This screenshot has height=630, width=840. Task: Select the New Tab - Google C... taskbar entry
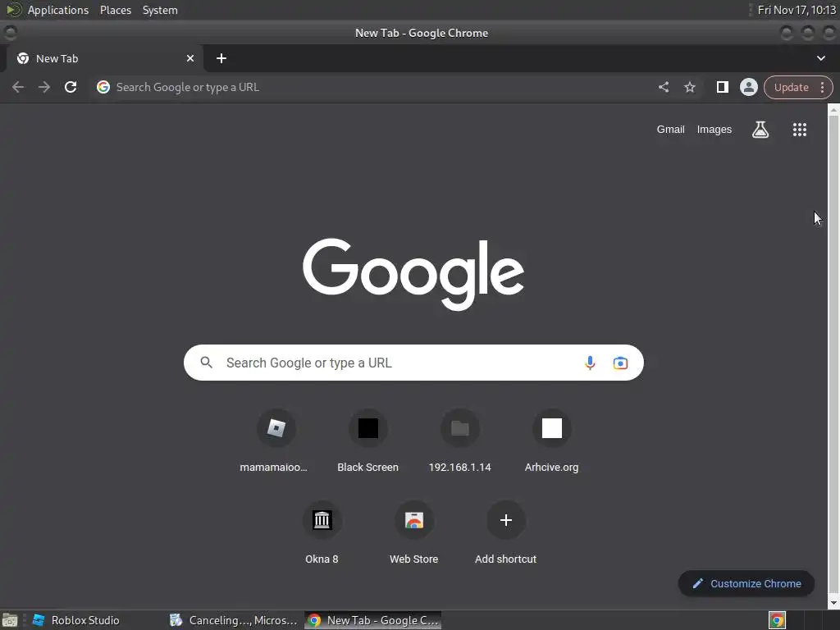pos(373,620)
